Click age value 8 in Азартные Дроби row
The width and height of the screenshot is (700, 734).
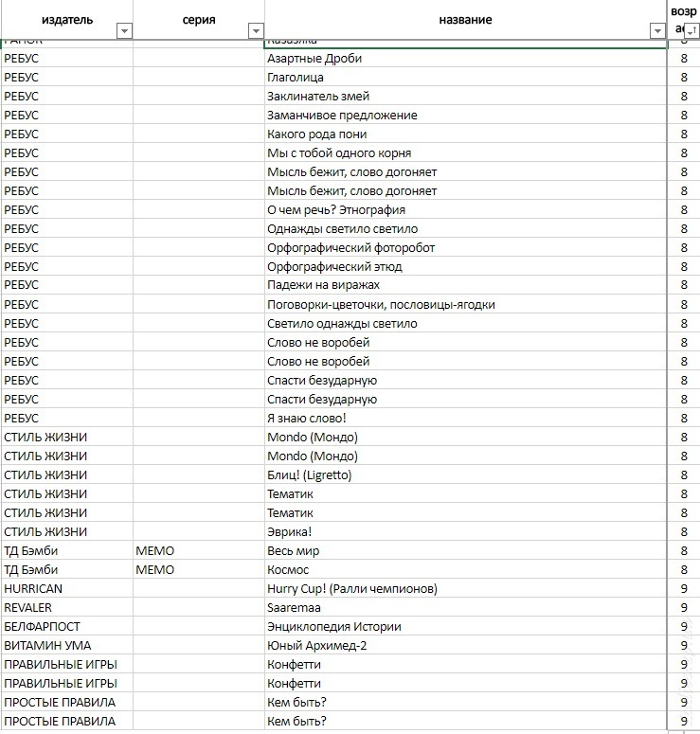[x=684, y=59]
